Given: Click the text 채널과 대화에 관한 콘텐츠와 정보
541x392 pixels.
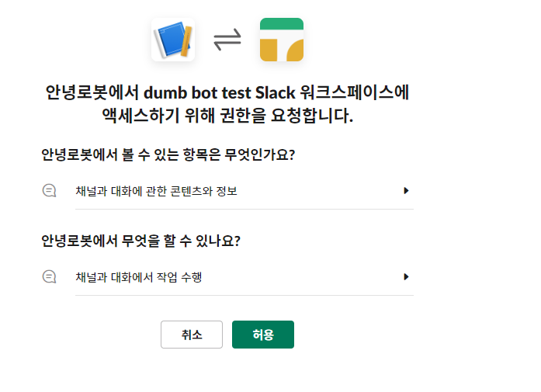Looking at the screenshot, I should (x=156, y=191).
